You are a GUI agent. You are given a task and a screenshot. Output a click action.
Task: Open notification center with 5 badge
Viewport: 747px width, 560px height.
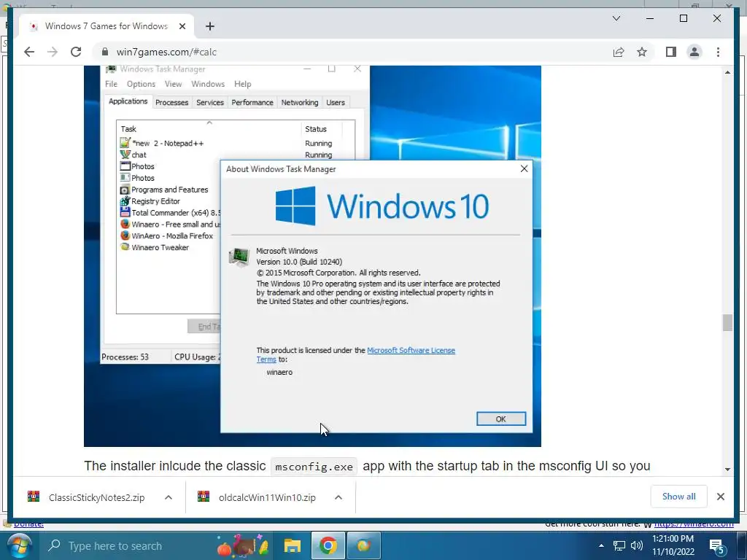pos(717,546)
